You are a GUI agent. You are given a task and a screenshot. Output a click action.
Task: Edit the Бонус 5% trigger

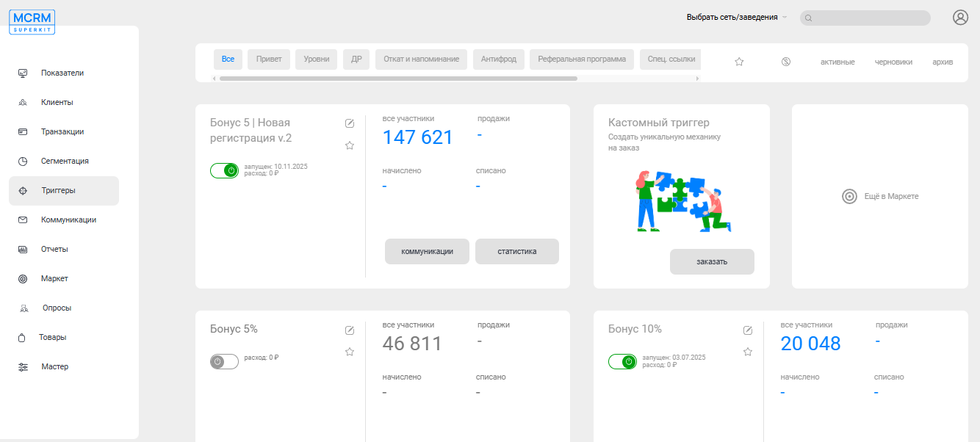pyautogui.click(x=350, y=330)
